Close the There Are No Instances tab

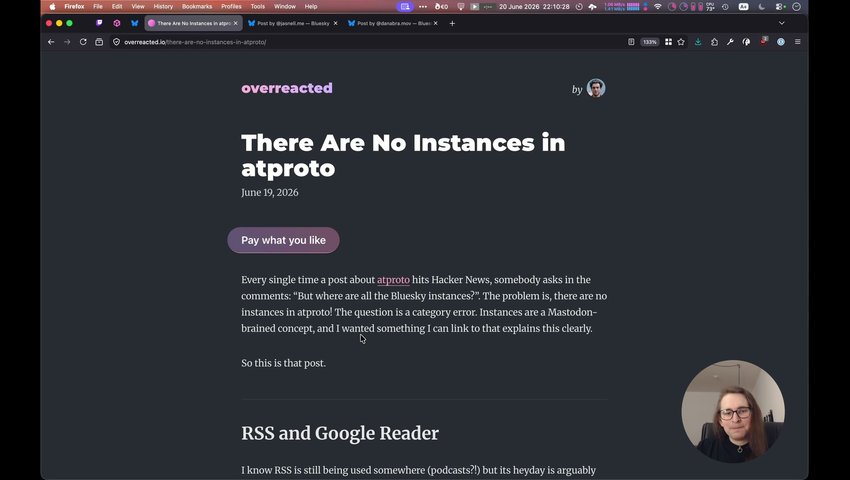235,23
